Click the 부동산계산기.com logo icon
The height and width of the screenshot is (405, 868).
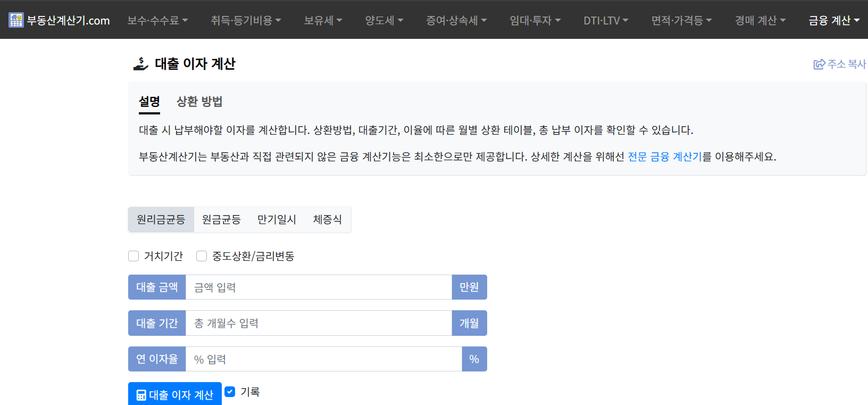pyautogui.click(x=15, y=20)
